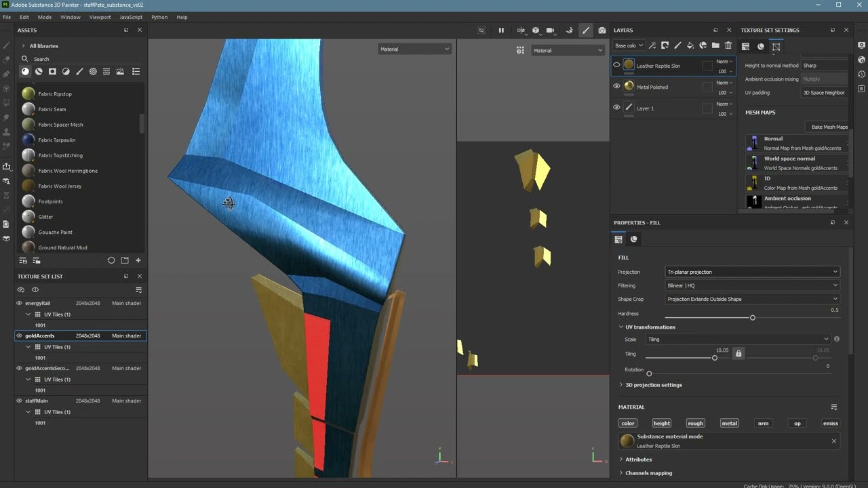Viewport: 868px width, 488px height.
Task: Toggle goldAccents texture set visibility
Action: (x=19, y=335)
